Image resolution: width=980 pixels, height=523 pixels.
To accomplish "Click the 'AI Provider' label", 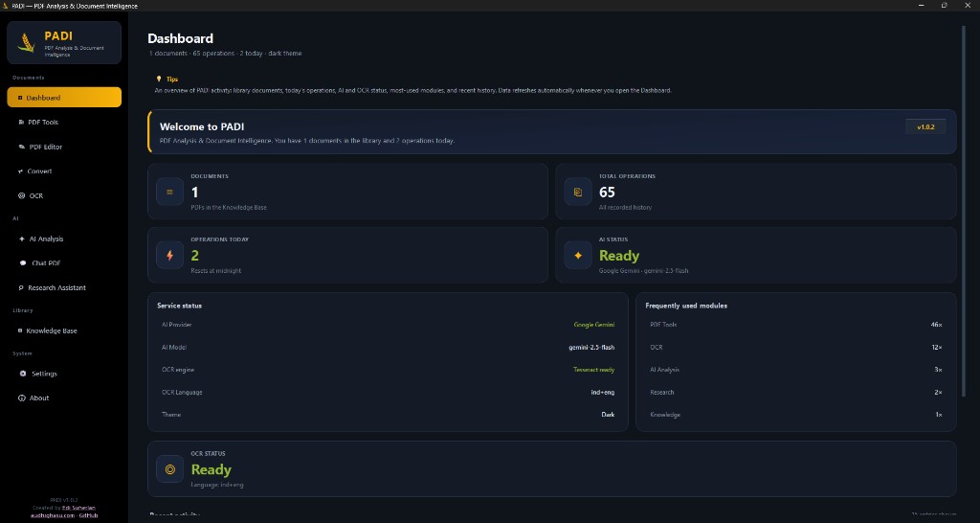I will (x=176, y=325).
